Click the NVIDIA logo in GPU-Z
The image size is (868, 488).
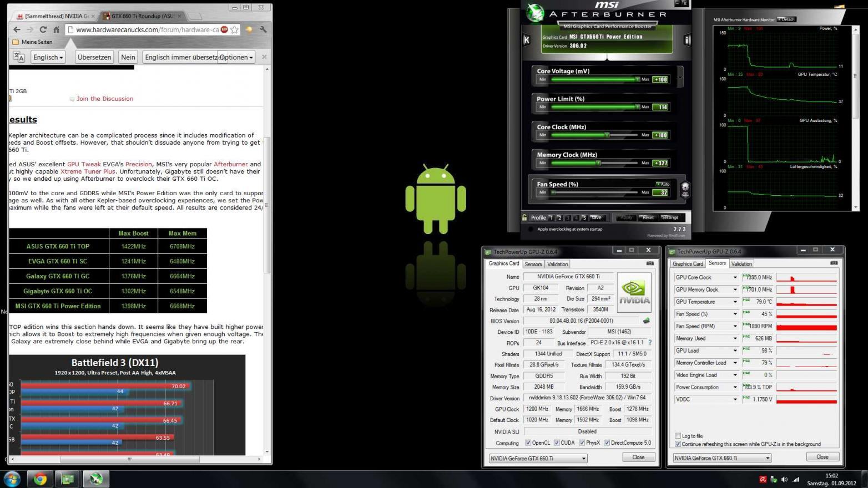634,292
